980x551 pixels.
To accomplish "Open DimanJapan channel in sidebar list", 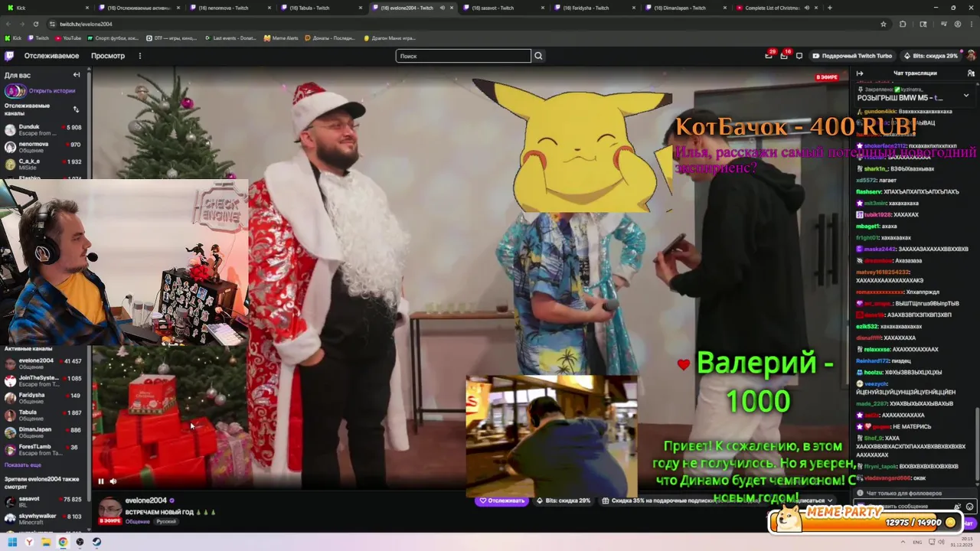I will [x=43, y=432].
